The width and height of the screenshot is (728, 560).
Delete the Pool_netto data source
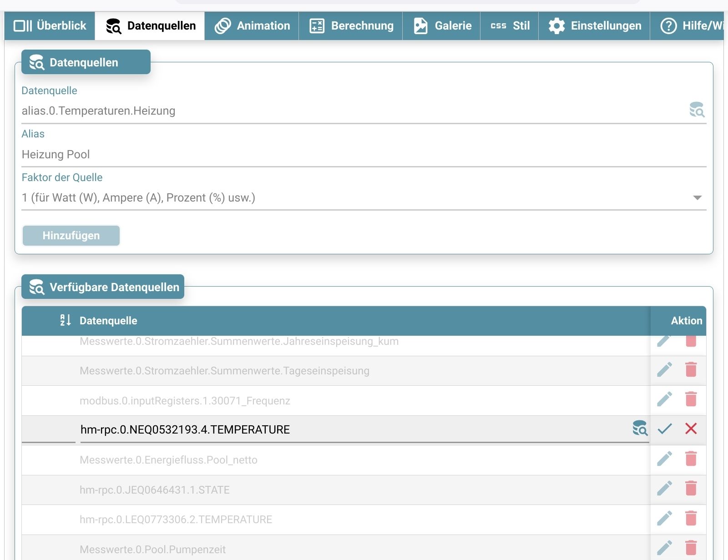click(x=691, y=459)
